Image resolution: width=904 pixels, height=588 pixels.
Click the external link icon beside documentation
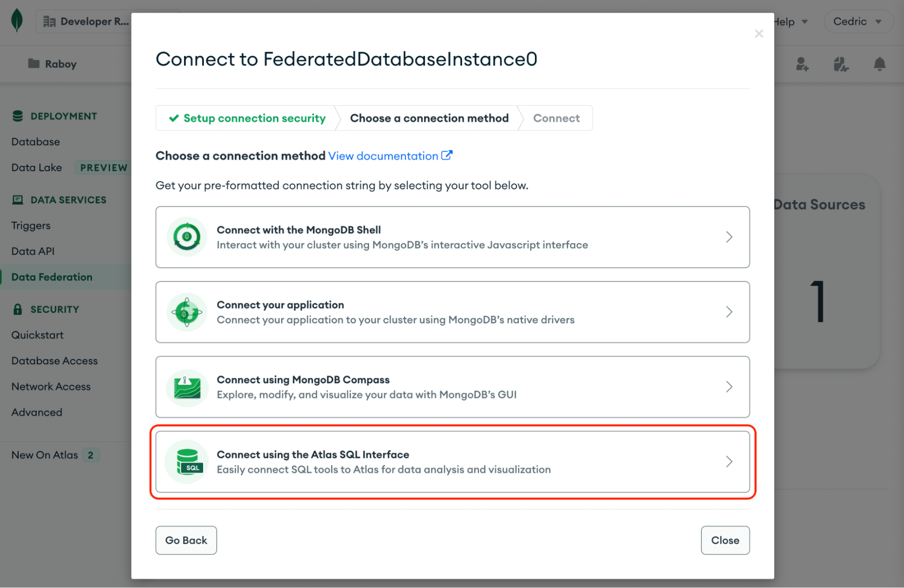point(447,155)
